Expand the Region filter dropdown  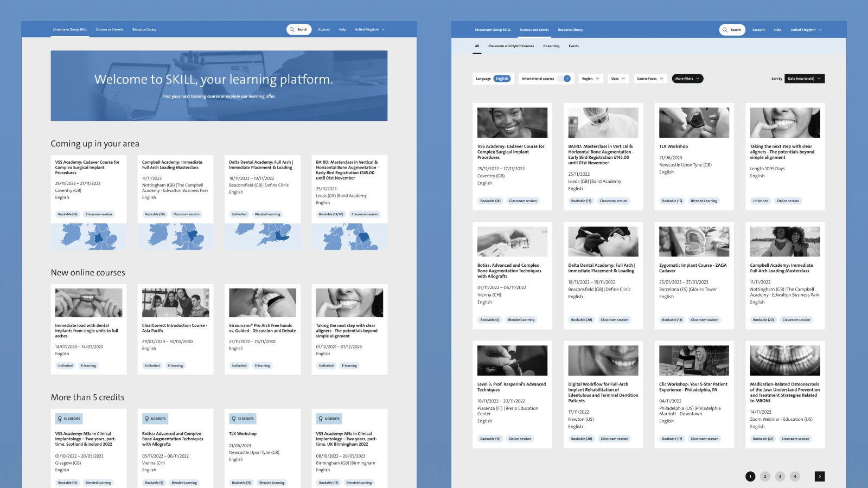tap(590, 79)
